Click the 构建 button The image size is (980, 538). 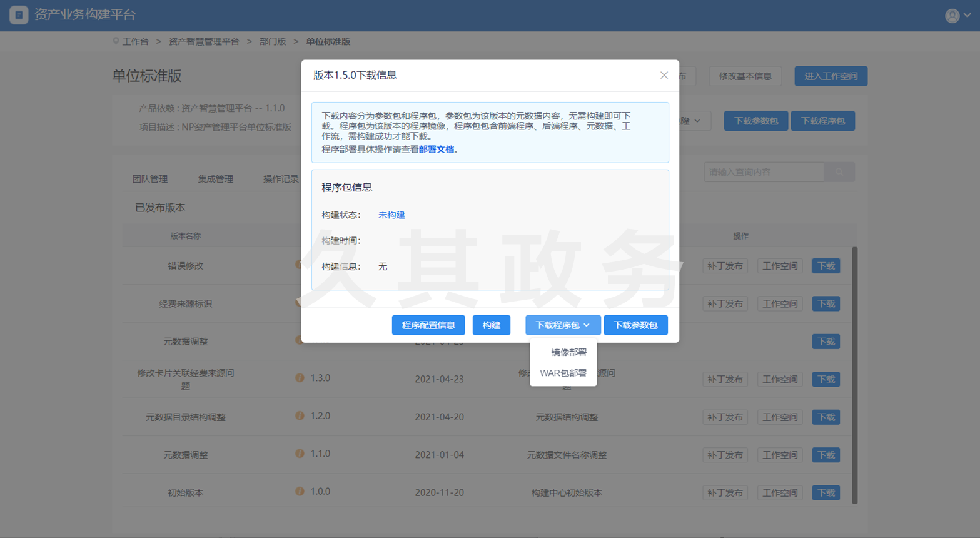(491, 325)
